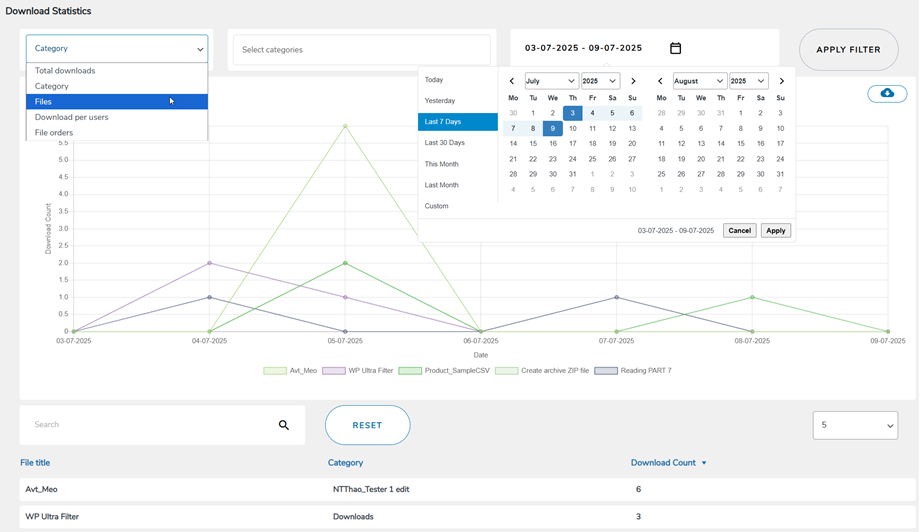Open the July month dropdown
920x532 pixels.
(551, 81)
